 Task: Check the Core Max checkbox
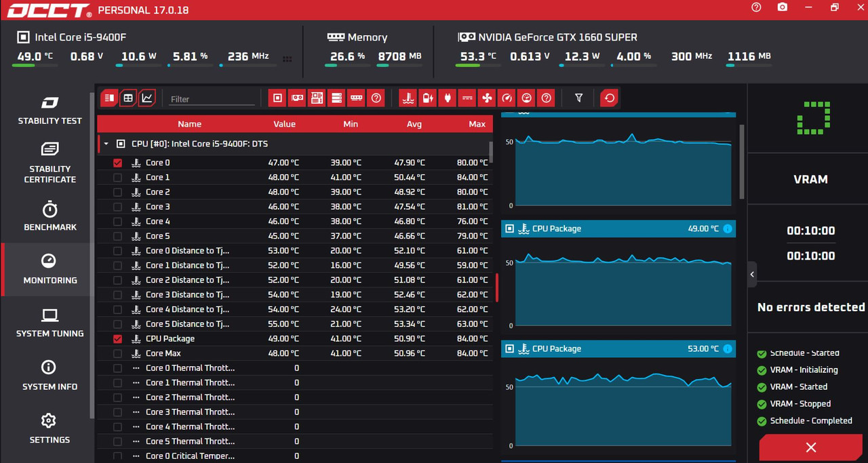(117, 353)
